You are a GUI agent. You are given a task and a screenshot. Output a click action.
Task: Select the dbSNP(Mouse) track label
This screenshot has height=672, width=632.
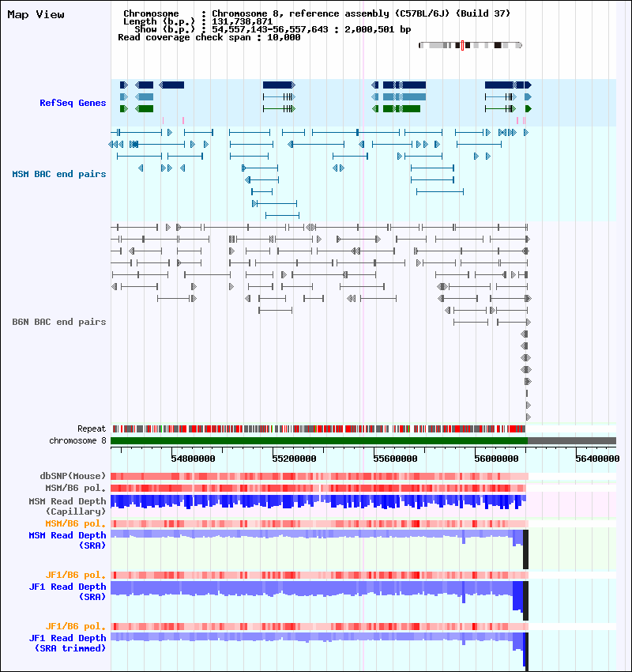point(73,476)
